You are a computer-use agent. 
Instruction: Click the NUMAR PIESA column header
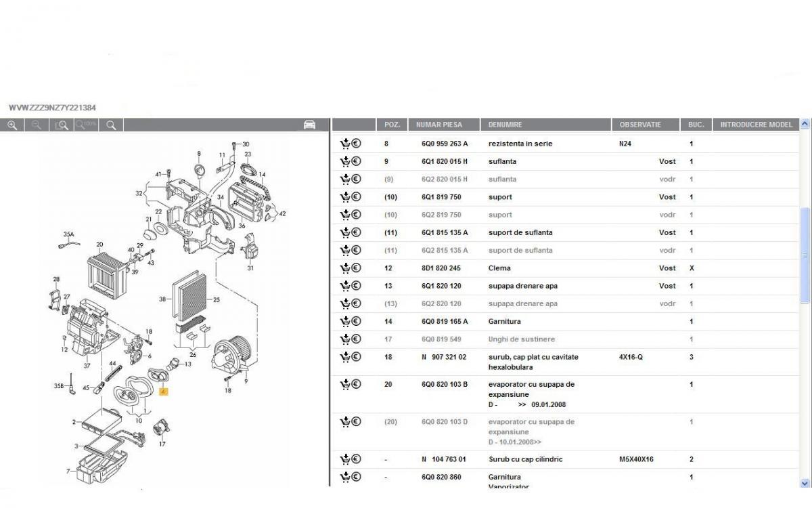tap(438, 125)
